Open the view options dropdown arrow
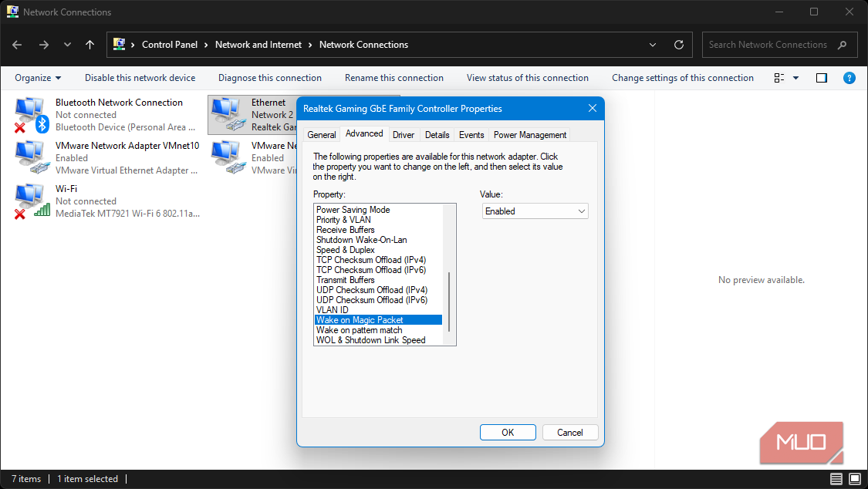 [x=796, y=78]
